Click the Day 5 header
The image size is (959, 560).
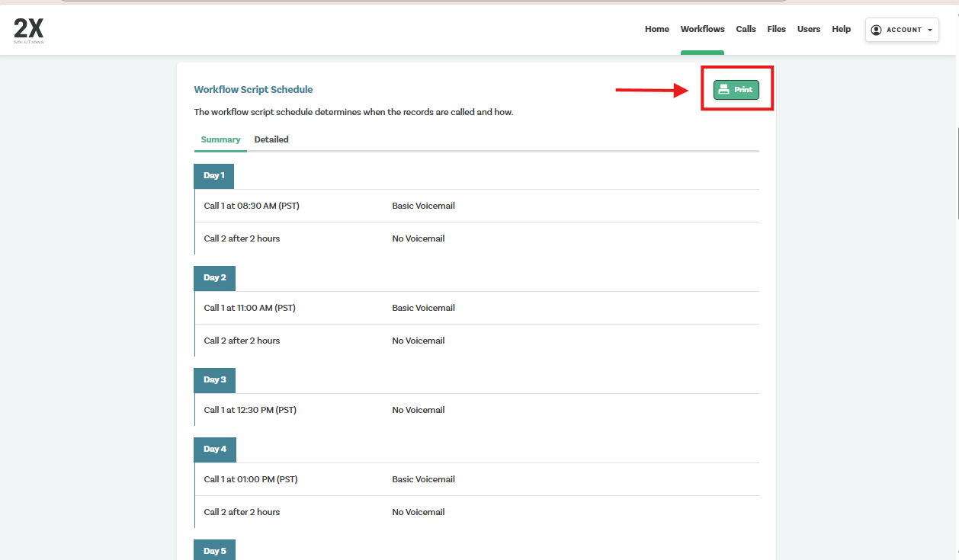(x=215, y=550)
